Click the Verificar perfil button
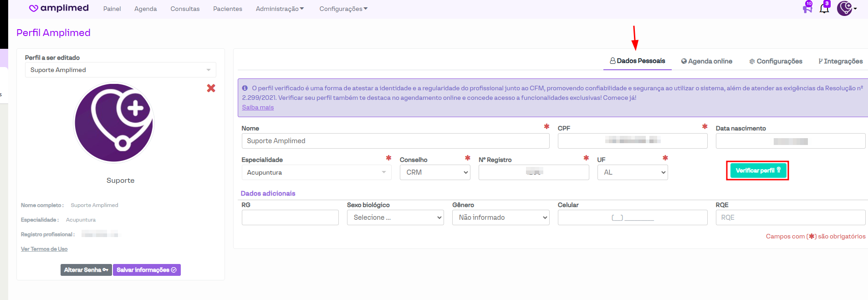The height and width of the screenshot is (300, 868). coord(757,171)
